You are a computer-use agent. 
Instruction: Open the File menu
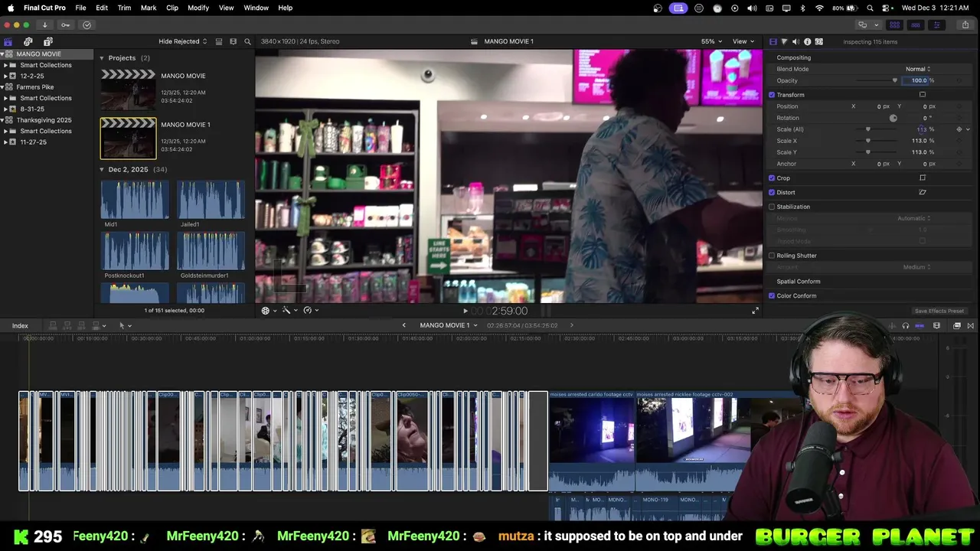pyautogui.click(x=80, y=8)
